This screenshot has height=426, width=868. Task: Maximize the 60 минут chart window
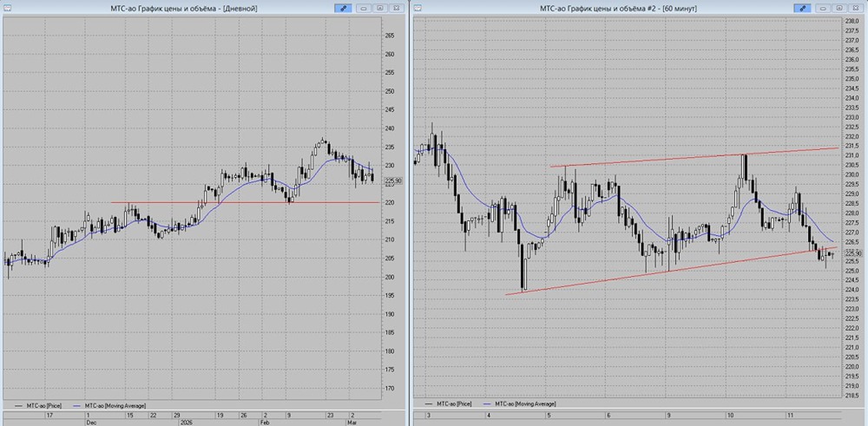tap(839, 9)
